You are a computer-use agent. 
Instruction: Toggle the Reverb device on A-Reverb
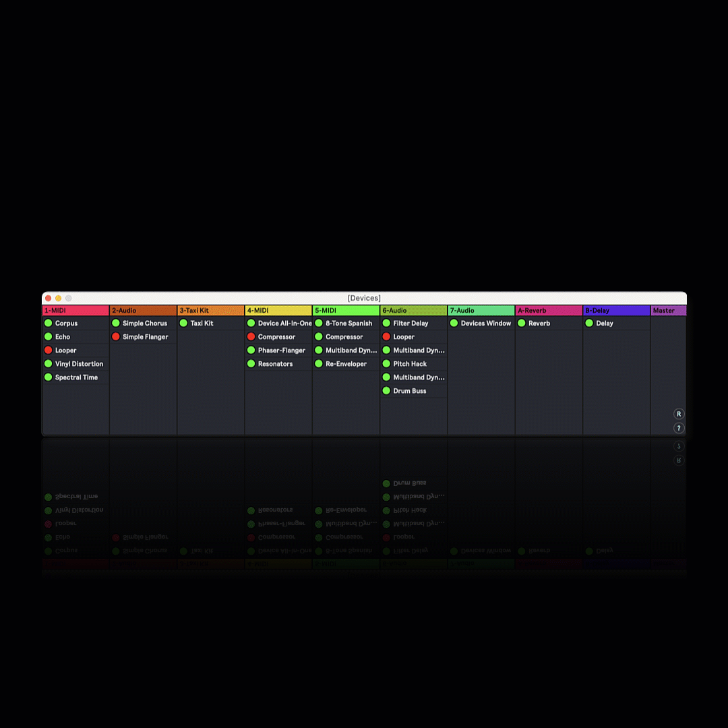coord(522,324)
